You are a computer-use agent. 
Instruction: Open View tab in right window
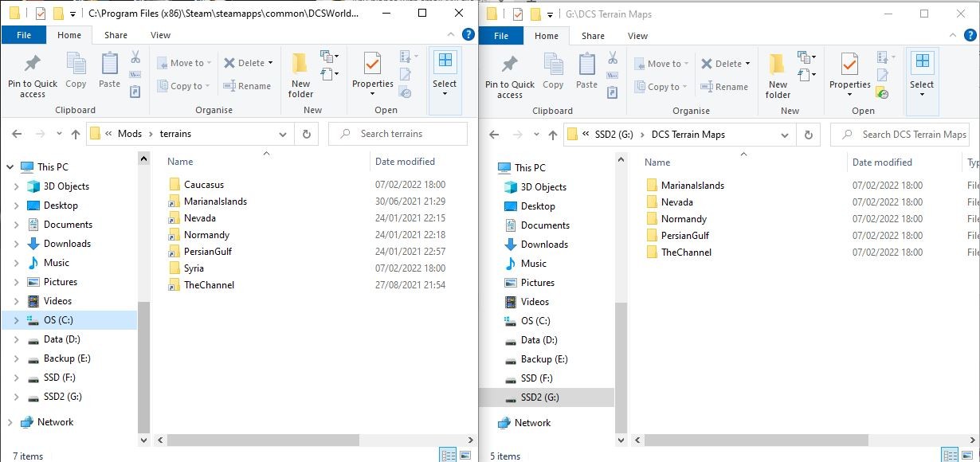pyautogui.click(x=637, y=36)
